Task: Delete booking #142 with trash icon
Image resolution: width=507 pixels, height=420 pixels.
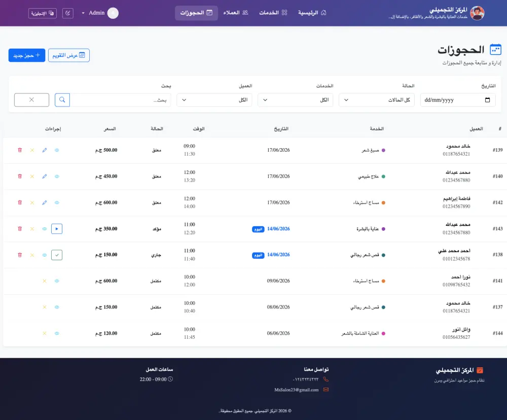Action: pos(20,202)
